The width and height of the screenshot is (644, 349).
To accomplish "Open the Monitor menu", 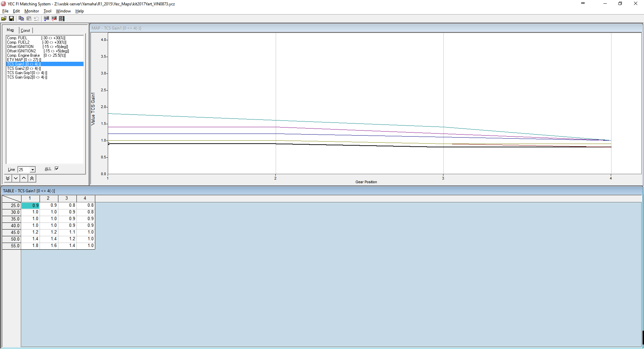I will click(x=32, y=11).
